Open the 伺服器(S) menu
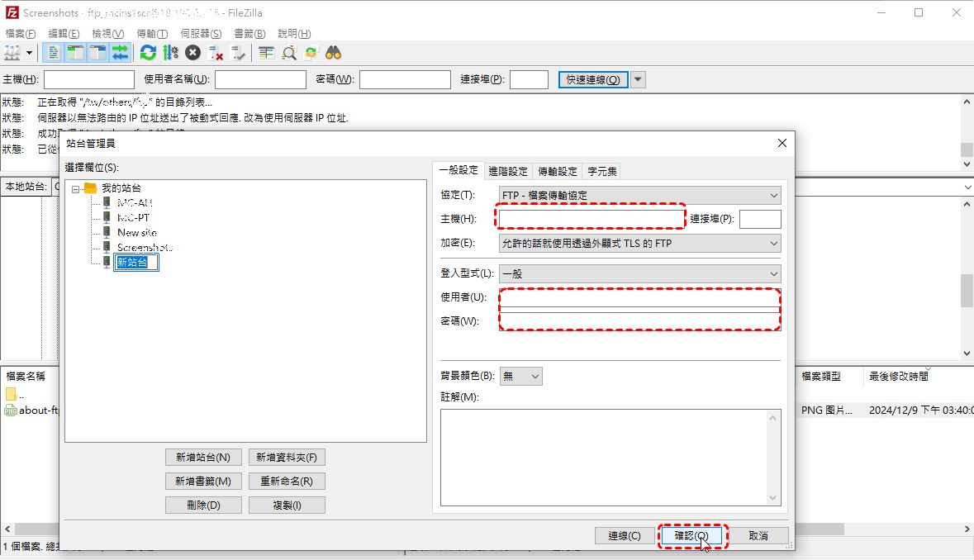 click(201, 34)
